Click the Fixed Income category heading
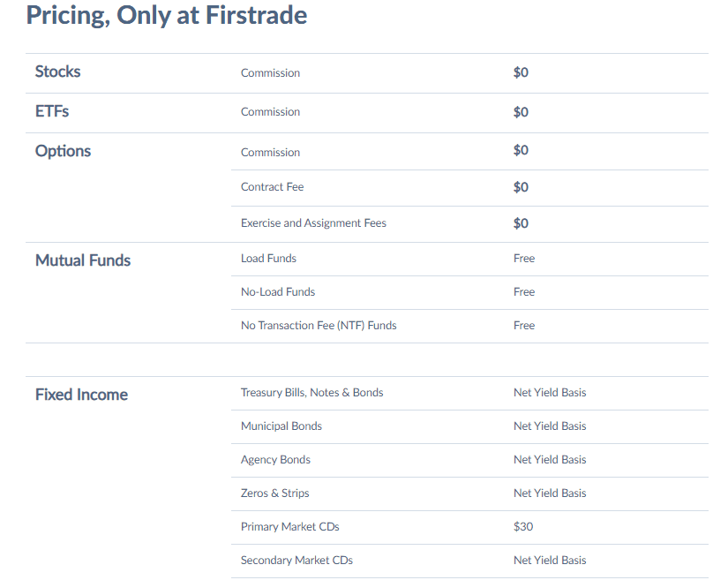 [x=82, y=395]
